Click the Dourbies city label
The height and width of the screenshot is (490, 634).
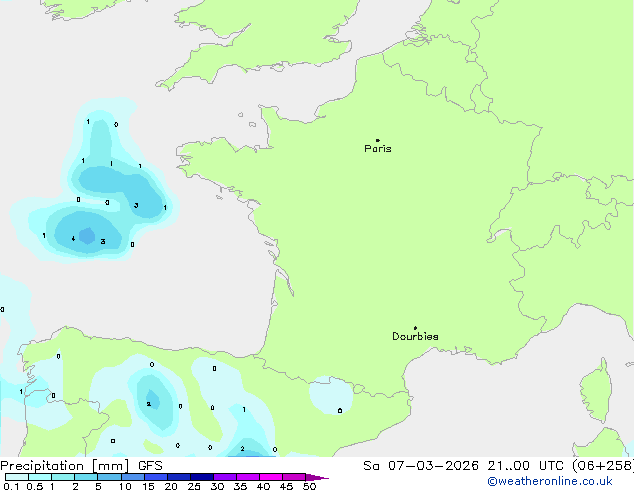(x=415, y=336)
